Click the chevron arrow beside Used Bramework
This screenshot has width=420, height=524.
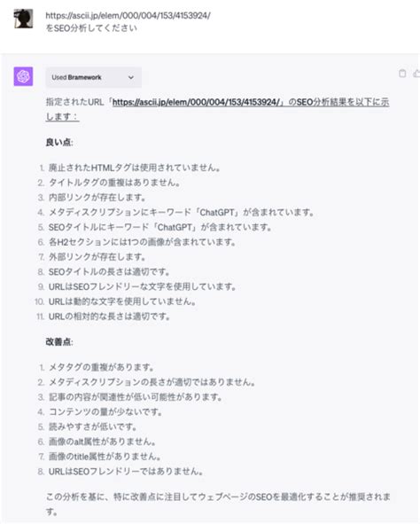[x=131, y=77]
